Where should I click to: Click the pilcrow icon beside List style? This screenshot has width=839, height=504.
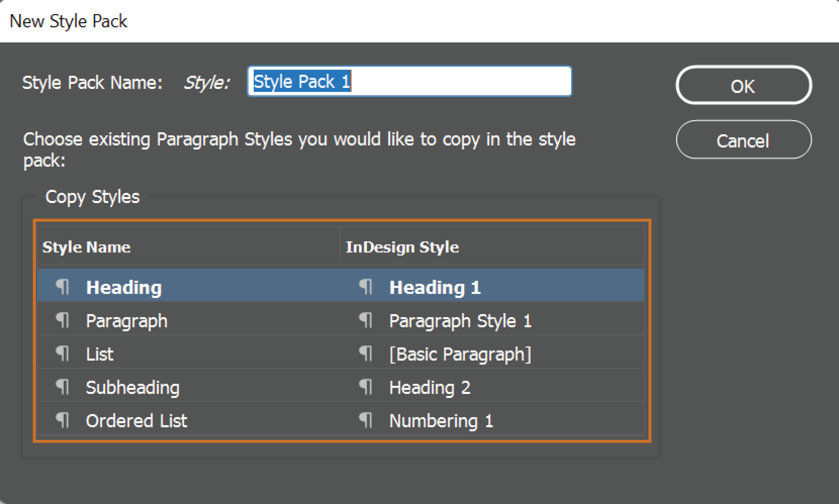(x=63, y=353)
